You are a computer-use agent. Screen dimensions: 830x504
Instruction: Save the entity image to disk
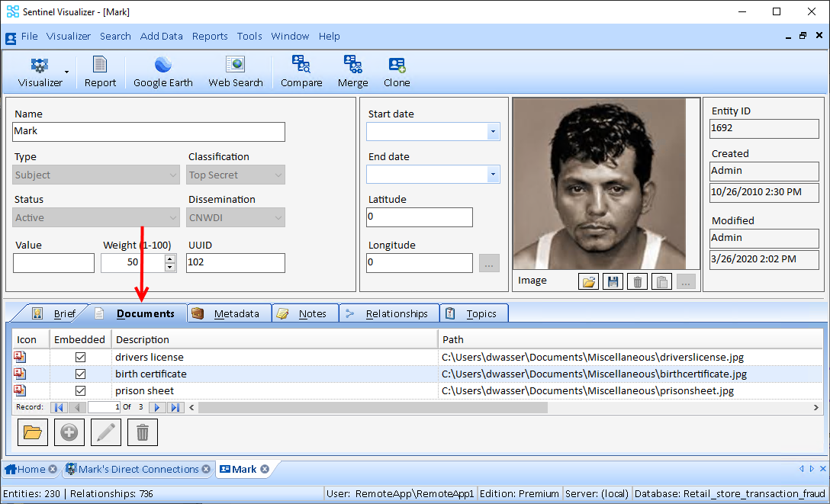[613, 281]
